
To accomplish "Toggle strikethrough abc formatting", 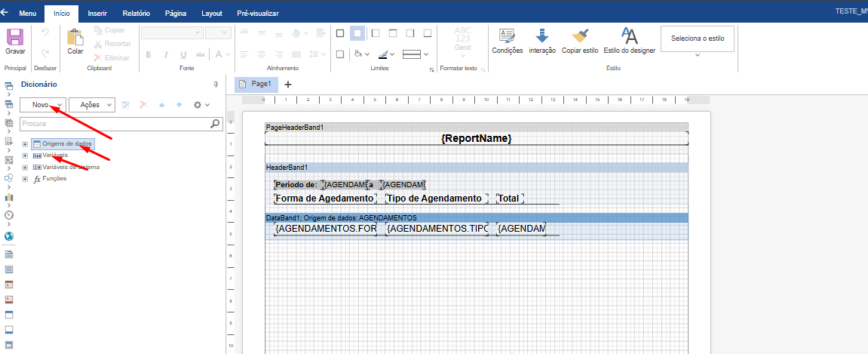I will coord(201,54).
